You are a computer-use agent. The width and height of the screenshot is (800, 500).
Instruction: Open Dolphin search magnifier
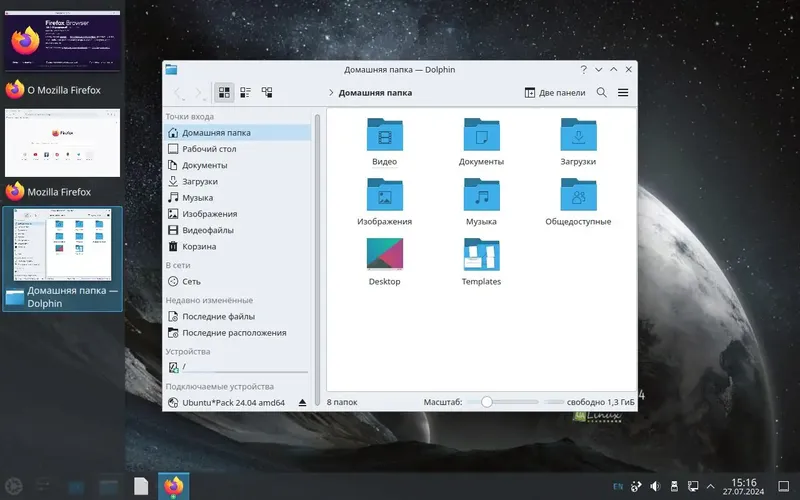pos(602,92)
